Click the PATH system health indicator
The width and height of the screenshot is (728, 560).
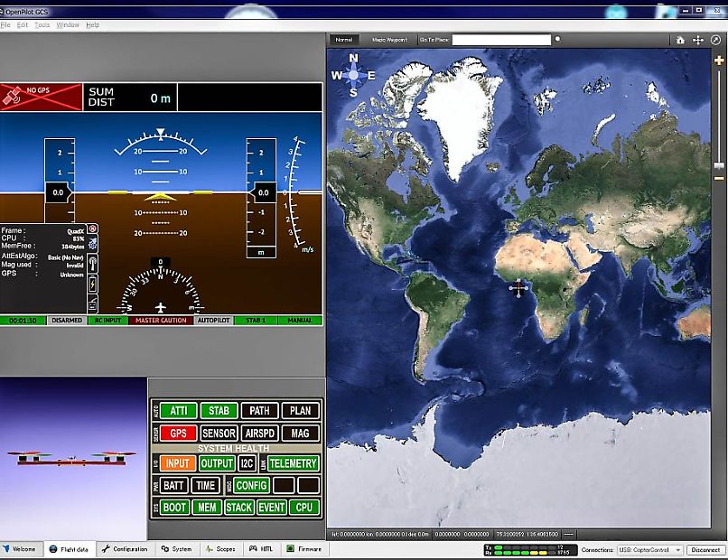tap(259, 410)
